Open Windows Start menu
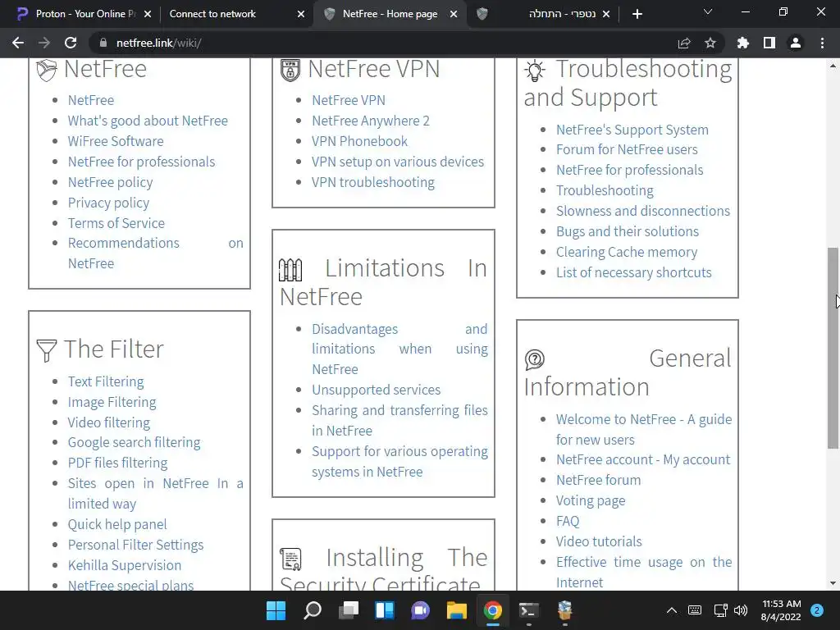Screen dimensions: 840x630 (x=276, y=610)
